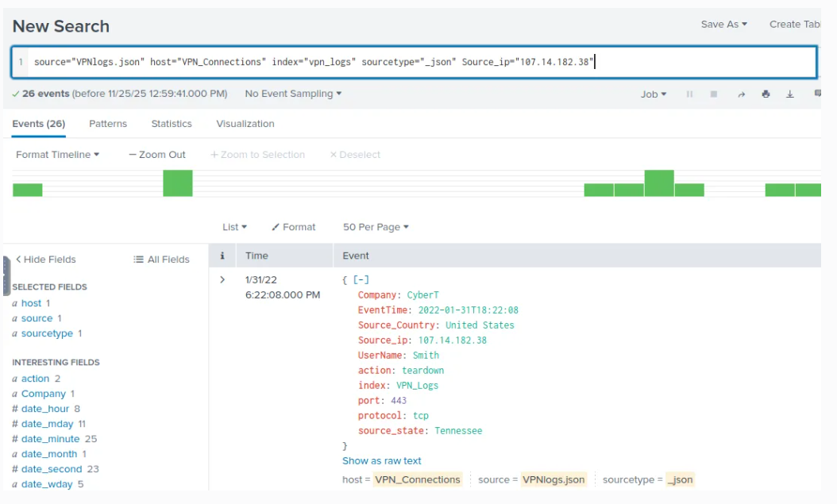Select the tall bar at timeline right

[659, 183]
